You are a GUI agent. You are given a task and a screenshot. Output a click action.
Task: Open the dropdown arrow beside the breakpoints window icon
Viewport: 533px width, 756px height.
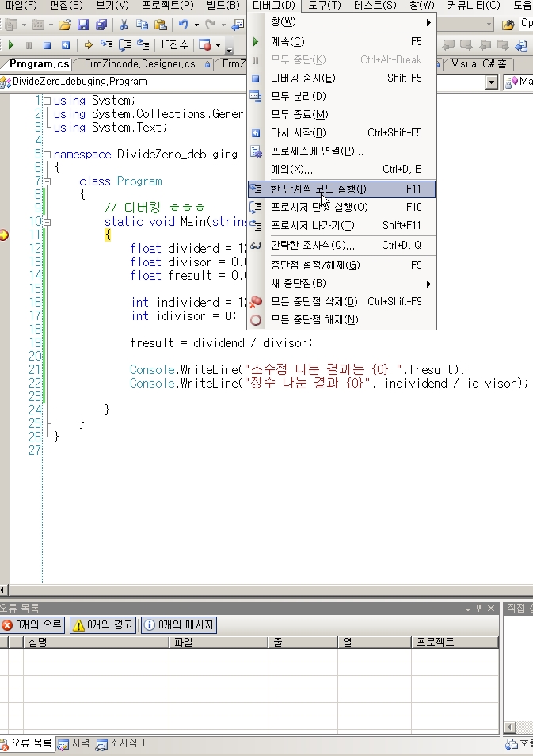pyautogui.click(x=218, y=46)
